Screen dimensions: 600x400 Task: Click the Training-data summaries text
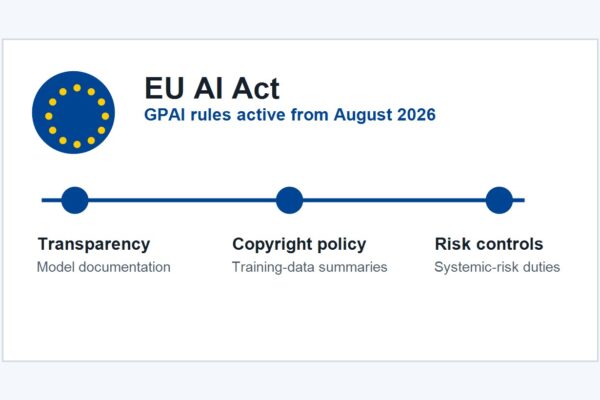tap(310, 267)
